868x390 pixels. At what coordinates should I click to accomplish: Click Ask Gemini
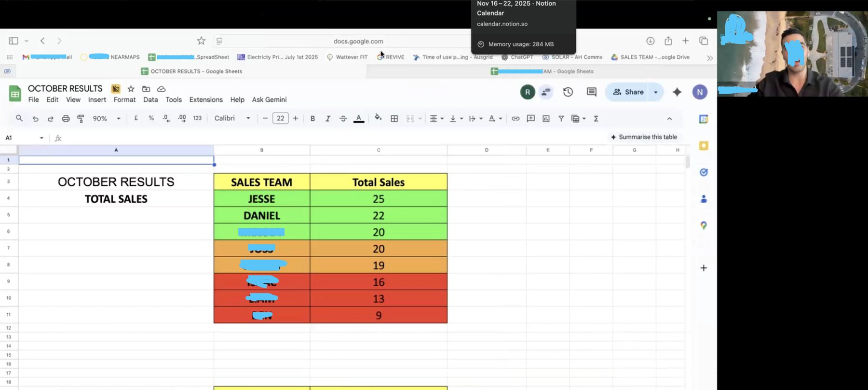coord(269,100)
